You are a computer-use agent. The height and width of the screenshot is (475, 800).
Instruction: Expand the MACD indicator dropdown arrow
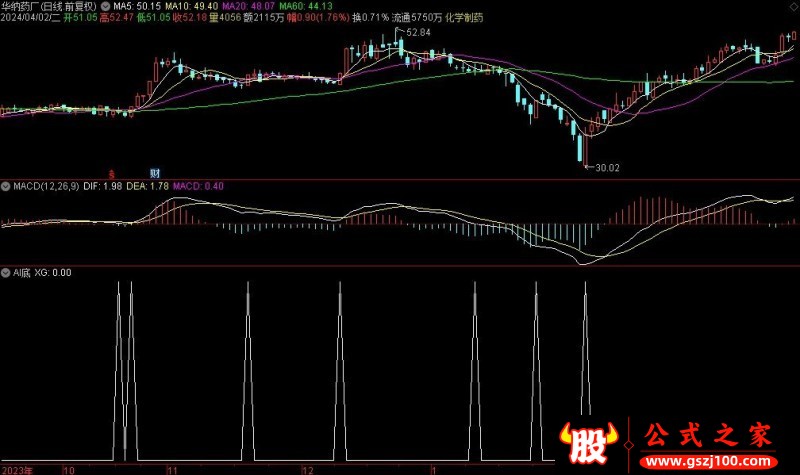(x=5, y=185)
